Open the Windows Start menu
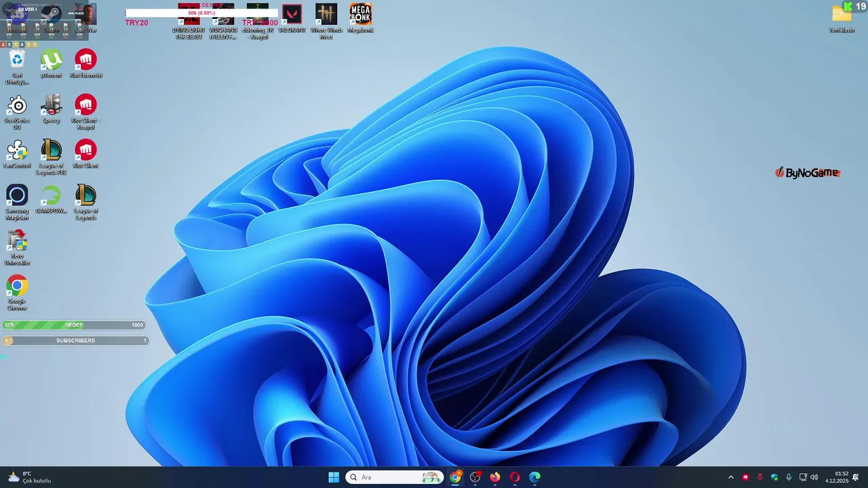This screenshot has width=868, height=488. pos(334,477)
